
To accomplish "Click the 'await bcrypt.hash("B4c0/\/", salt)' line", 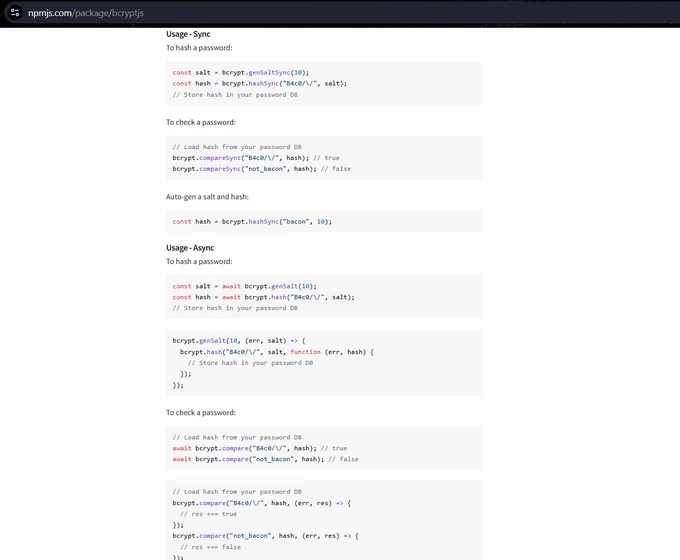I will 263,297.
